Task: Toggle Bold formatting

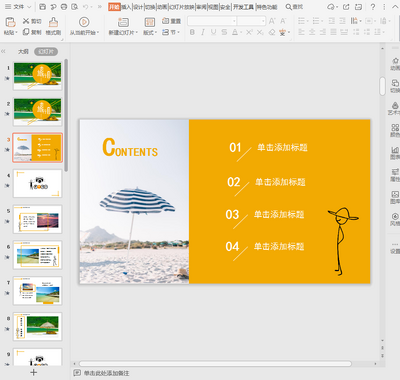Action: pyautogui.click(x=192, y=32)
